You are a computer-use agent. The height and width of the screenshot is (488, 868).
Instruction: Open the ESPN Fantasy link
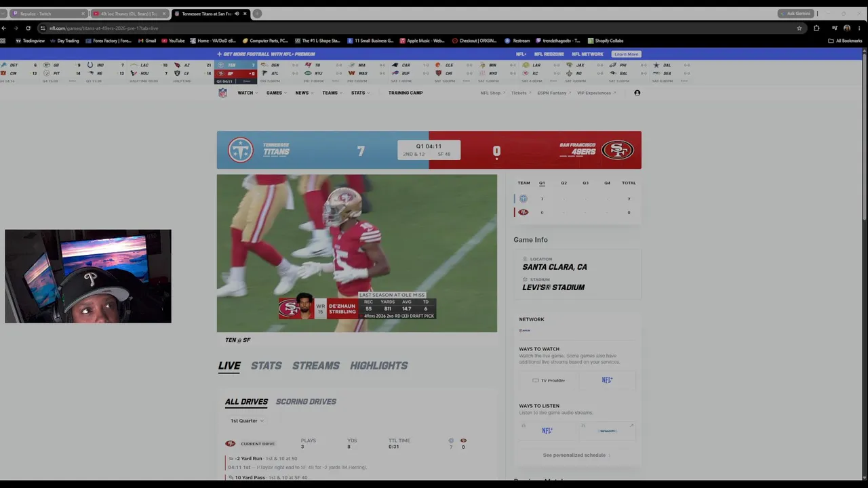point(554,93)
